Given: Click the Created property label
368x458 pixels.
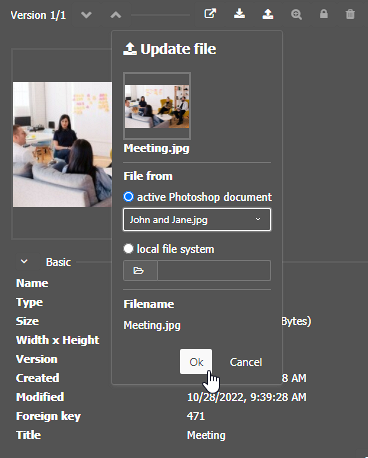Looking at the screenshot, I should 38,378.
